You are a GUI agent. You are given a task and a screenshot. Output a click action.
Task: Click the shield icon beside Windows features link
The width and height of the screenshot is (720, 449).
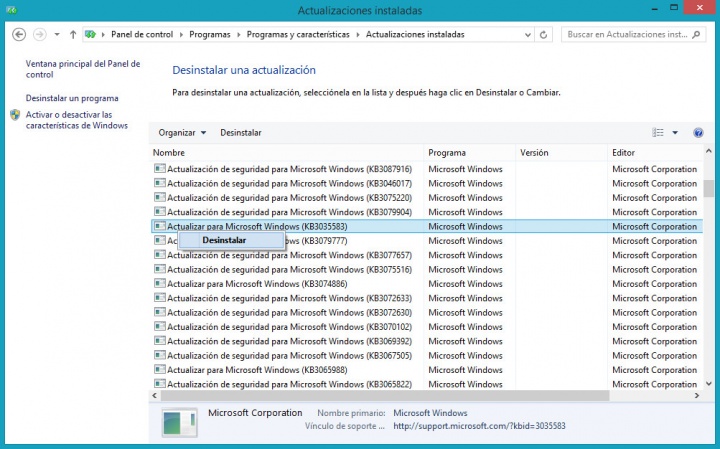pos(15,115)
